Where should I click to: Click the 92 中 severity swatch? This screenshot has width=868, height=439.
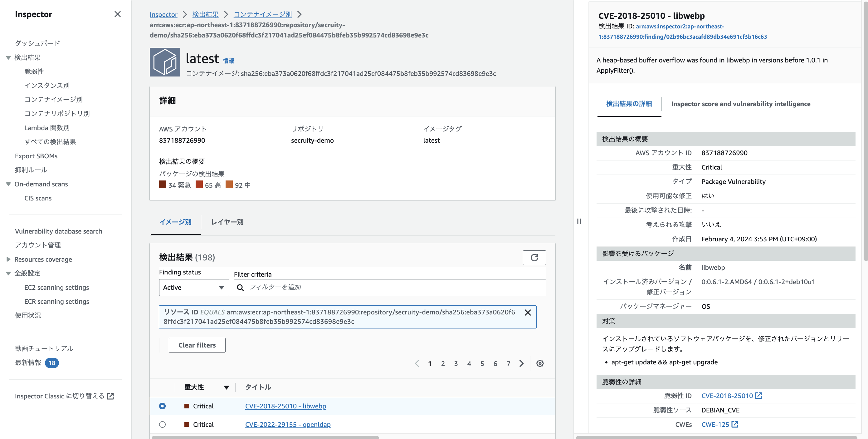pyautogui.click(x=229, y=184)
